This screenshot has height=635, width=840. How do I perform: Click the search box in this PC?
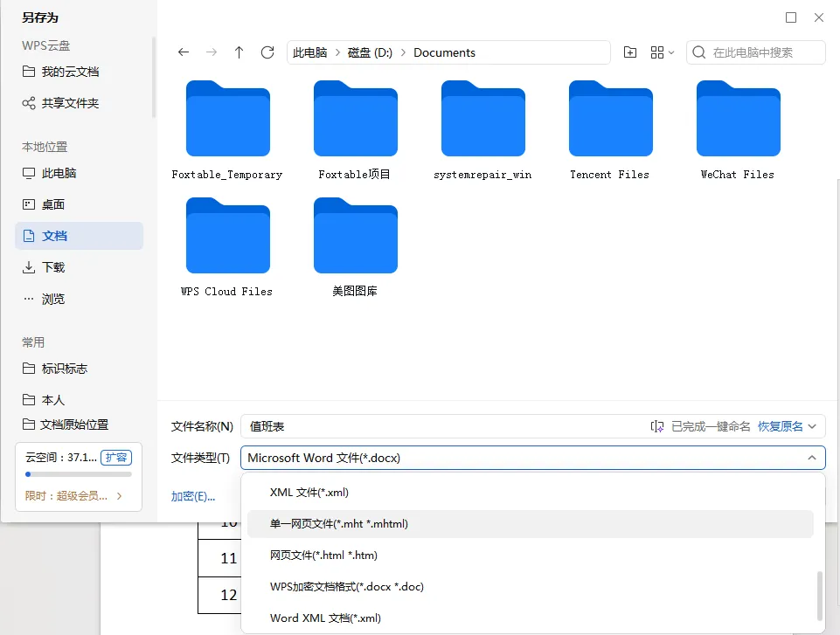point(755,52)
